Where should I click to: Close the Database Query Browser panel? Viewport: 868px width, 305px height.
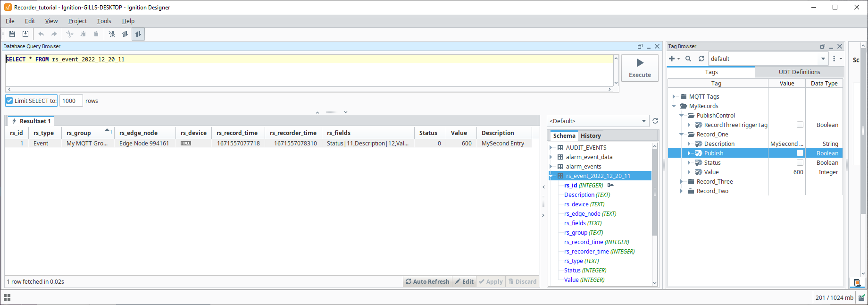pos(657,46)
